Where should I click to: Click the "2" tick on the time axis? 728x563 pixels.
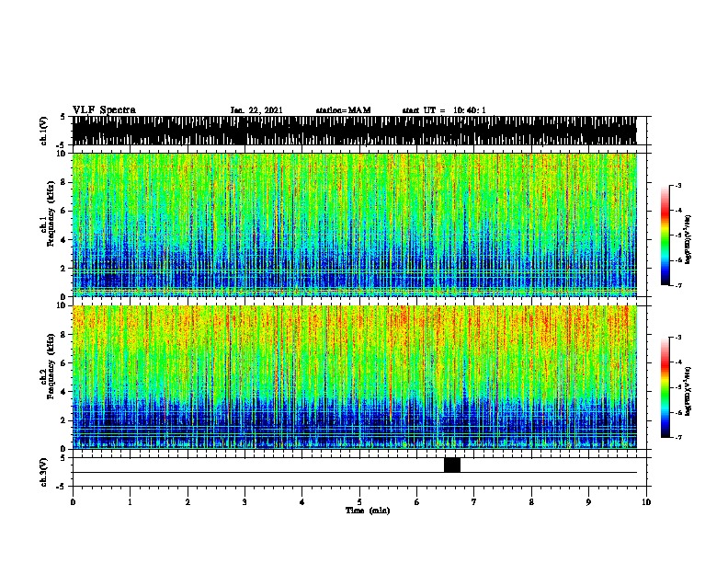(188, 502)
